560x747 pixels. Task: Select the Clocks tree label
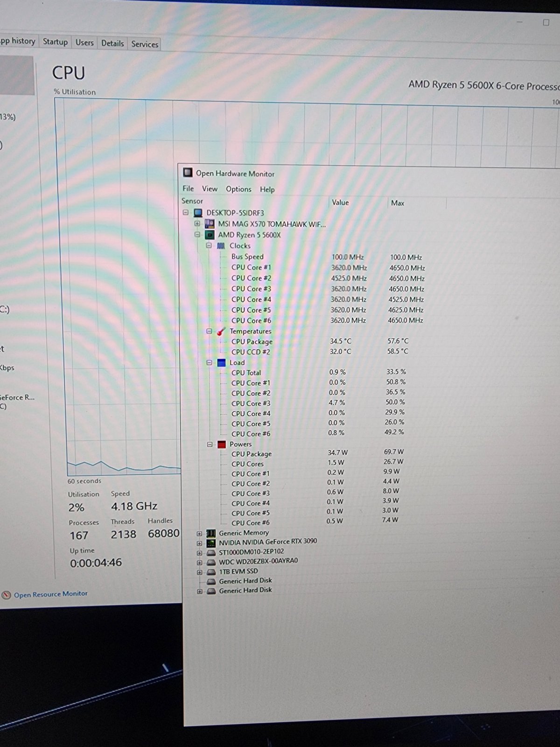click(240, 246)
